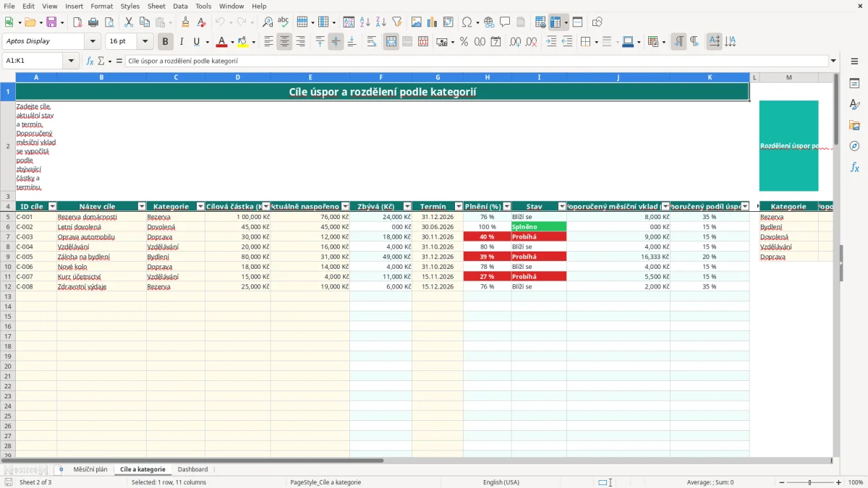This screenshot has width=868, height=488.
Task: Click the Save document icon
Action: 51,22
